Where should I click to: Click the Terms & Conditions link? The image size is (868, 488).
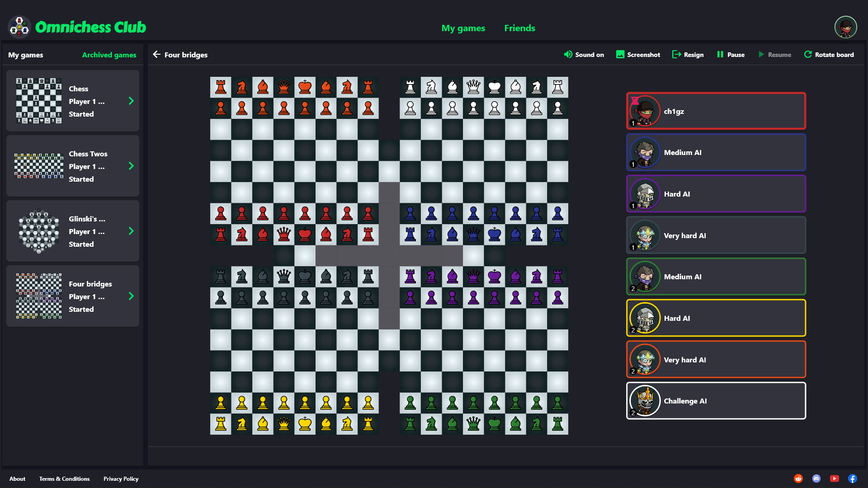point(64,479)
